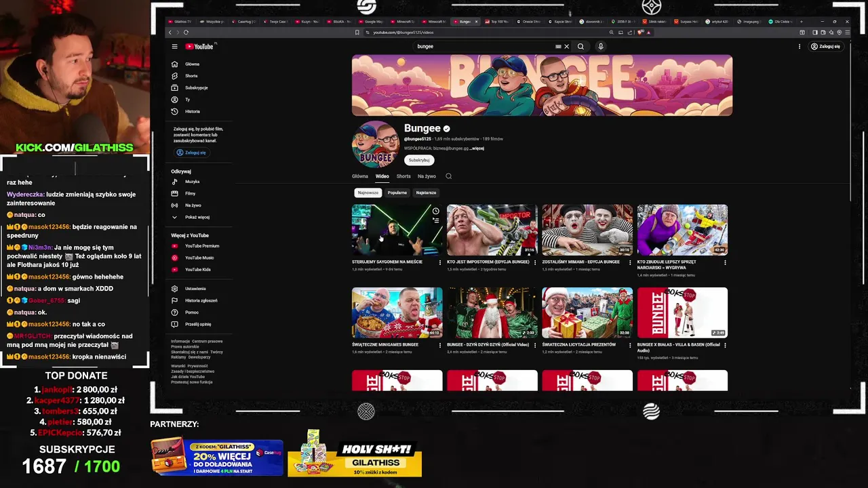The height and width of the screenshot is (488, 868).
Task: Go back in the browser
Action: click(170, 33)
